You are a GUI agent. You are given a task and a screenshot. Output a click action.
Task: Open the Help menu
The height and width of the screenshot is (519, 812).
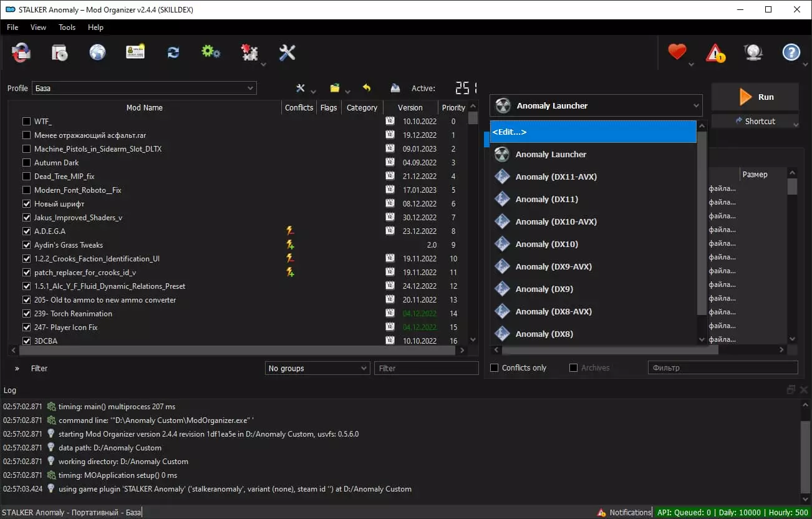pos(96,27)
